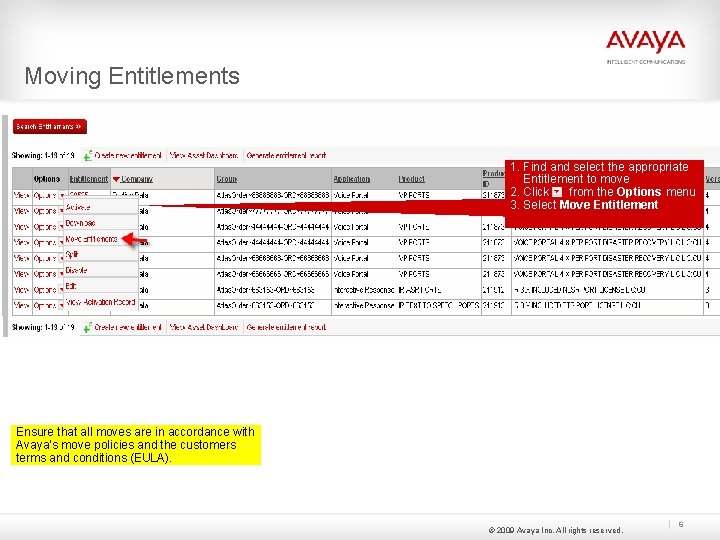
Task: Expand Options arrow in IR TEXT TO SPEECH row
Action: (61, 306)
